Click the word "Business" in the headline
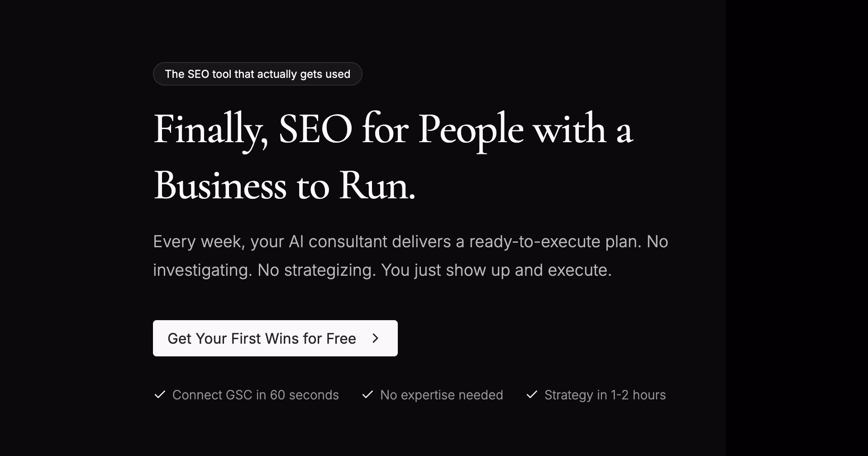The image size is (868, 456). 220,186
